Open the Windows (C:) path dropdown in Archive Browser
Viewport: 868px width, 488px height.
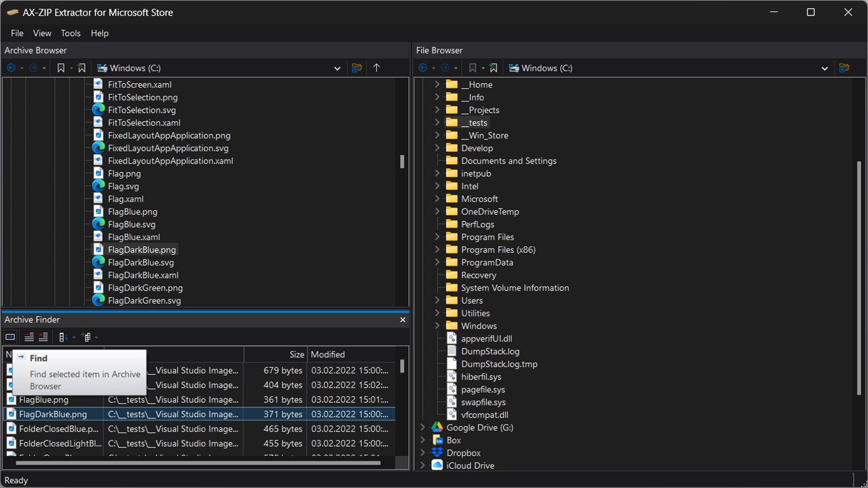(337, 68)
